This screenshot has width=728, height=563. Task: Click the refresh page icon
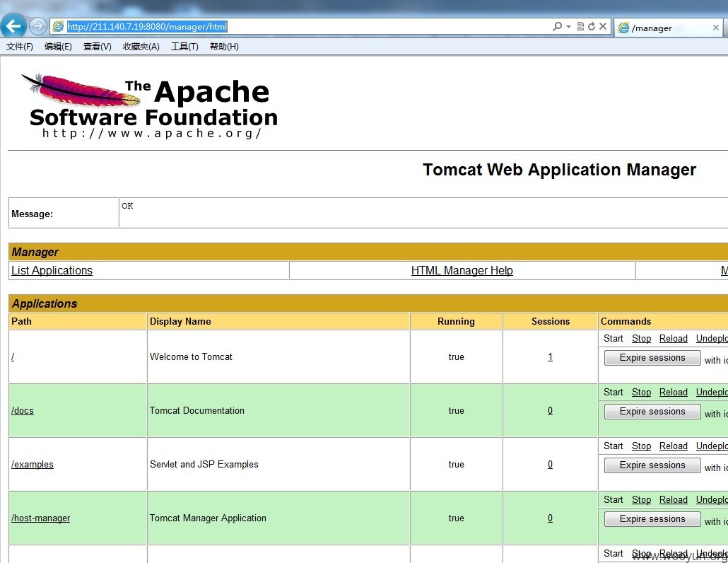click(x=592, y=26)
